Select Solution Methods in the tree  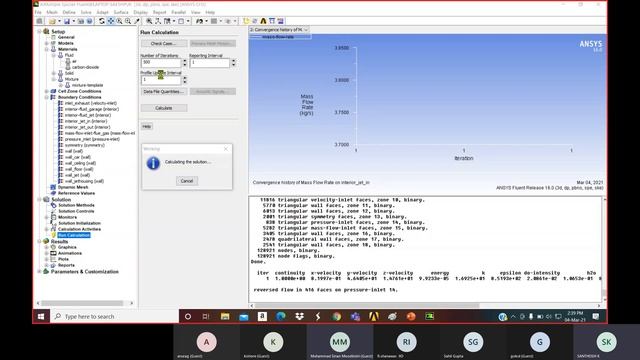tap(76, 205)
